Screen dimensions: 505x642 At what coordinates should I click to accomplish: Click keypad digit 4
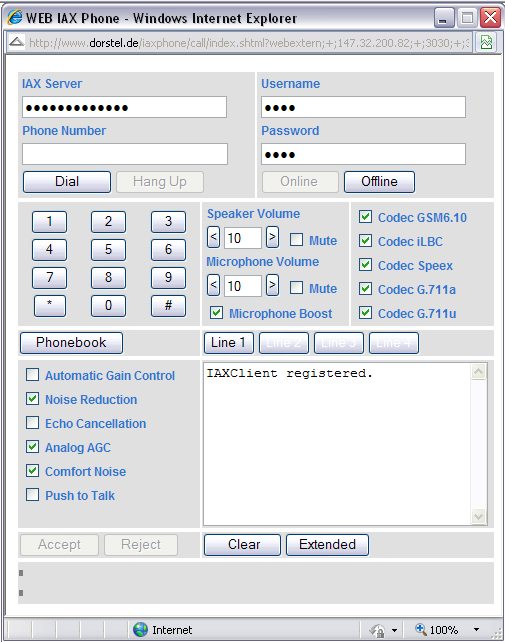click(x=49, y=250)
